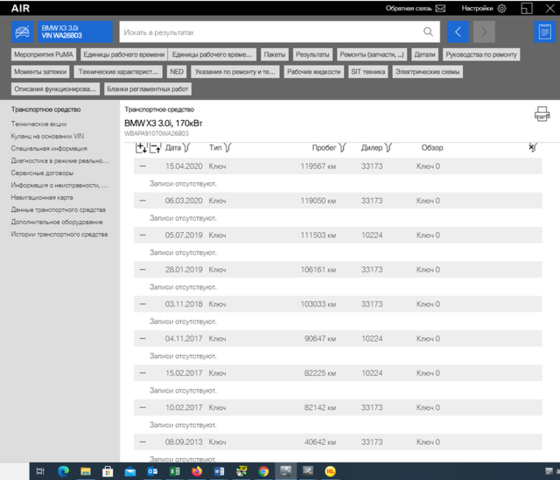Open Диагностика в режиме реально... in sidebar
This screenshot has height=480, width=560.
coord(60,161)
